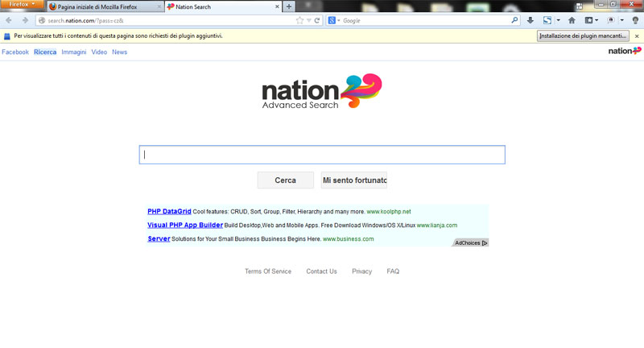644x348 pixels.
Task: Click the tab groups grid icon
Action: click(x=579, y=6)
